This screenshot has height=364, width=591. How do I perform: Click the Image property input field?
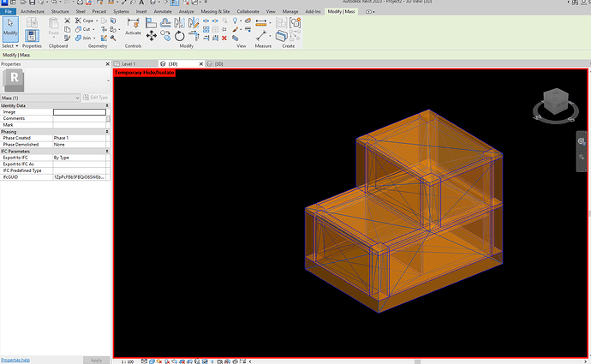click(x=80, y=112)
